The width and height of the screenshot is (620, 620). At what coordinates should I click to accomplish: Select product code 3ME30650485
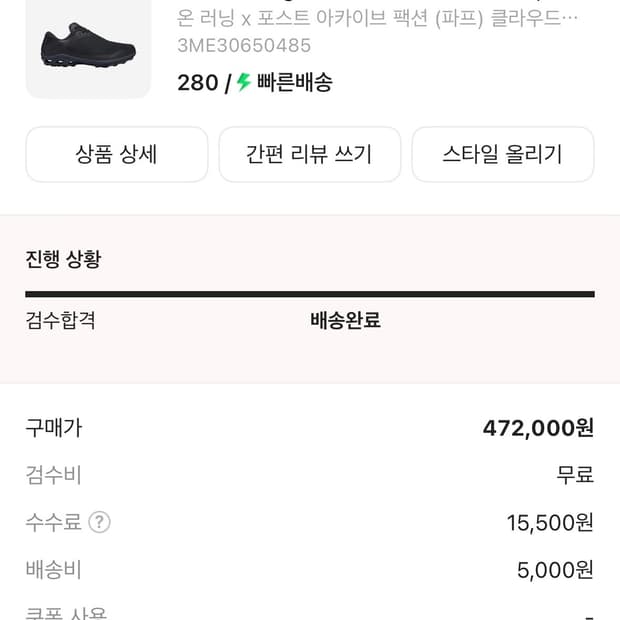244,45
